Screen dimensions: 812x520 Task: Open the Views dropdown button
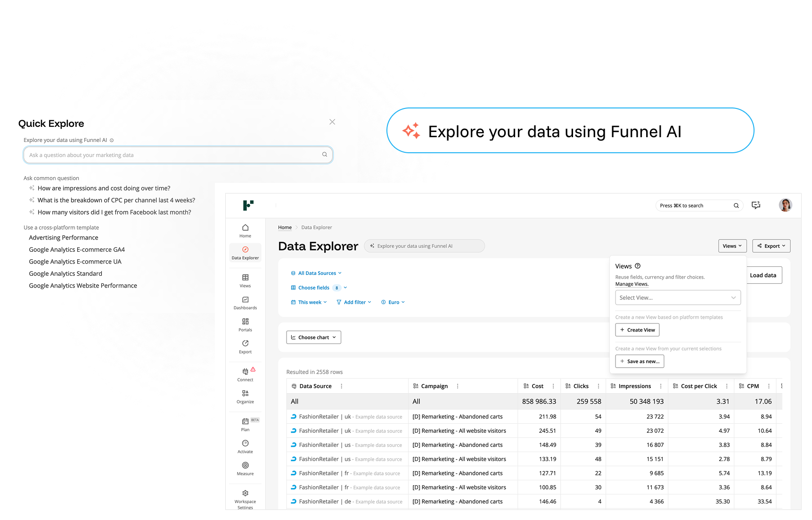tap(732, 246)
